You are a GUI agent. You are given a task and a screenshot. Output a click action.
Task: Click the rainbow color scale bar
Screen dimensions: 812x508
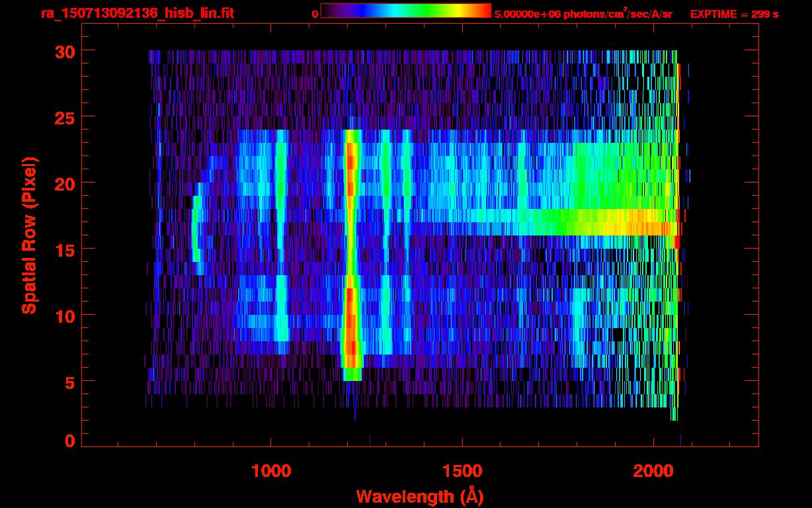[x=406, y=11]
